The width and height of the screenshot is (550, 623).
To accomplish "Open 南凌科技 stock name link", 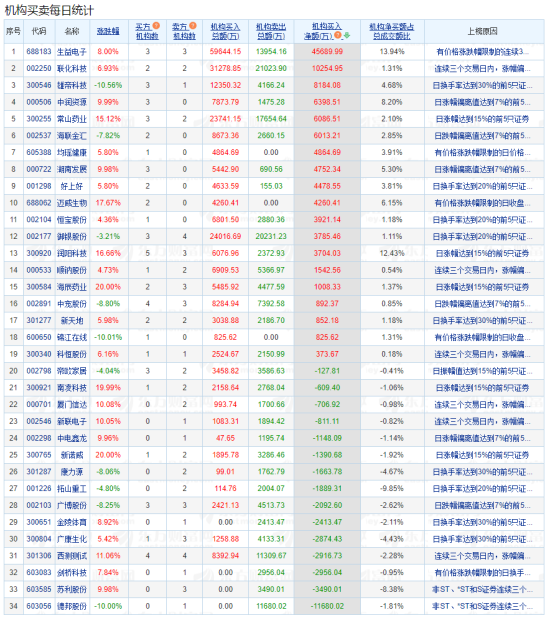I will 72,388.
